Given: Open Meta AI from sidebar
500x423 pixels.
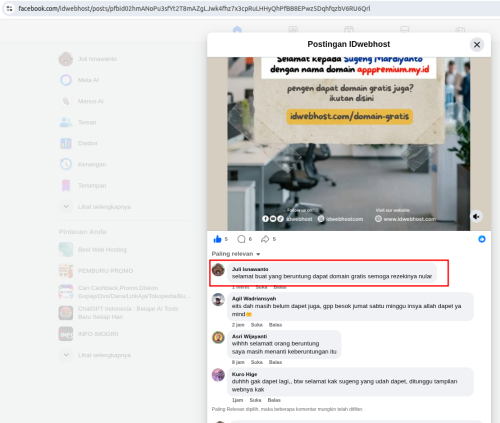Looking at the screenshot, I should 88,80.
